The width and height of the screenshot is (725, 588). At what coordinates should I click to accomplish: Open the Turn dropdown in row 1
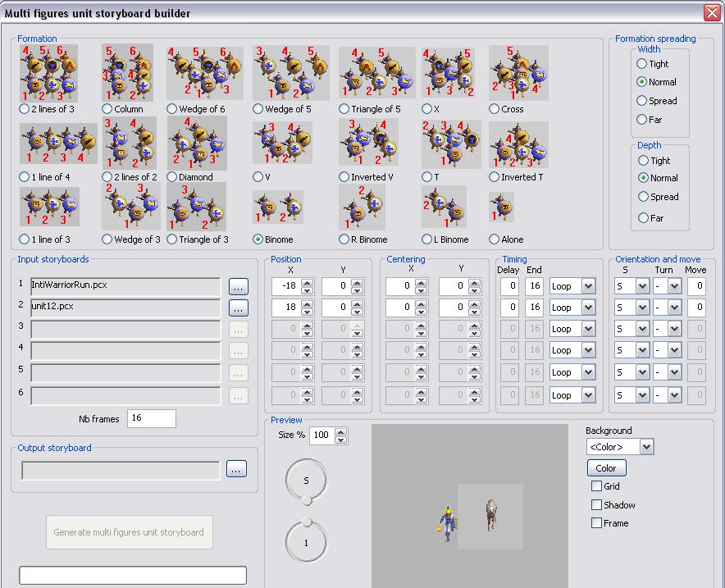[x=668, y=286]
